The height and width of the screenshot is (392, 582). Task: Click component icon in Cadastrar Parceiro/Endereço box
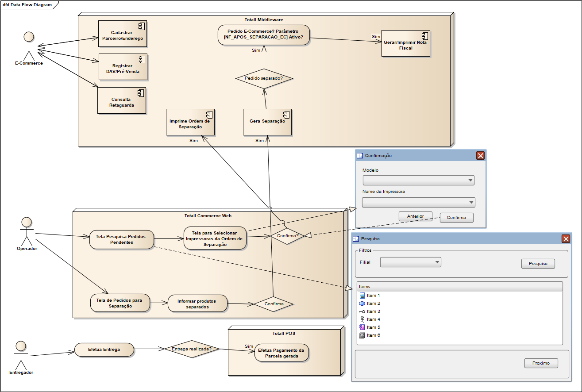click(x=142, y=26)
